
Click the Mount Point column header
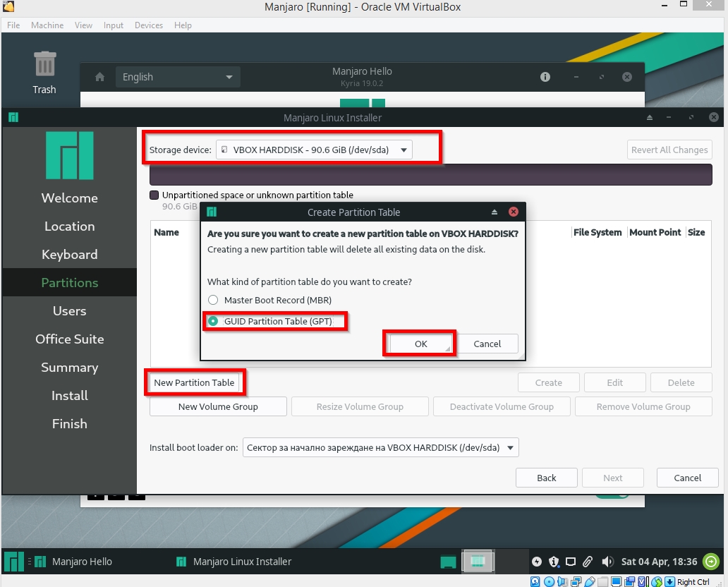click(x=655, y=232)
